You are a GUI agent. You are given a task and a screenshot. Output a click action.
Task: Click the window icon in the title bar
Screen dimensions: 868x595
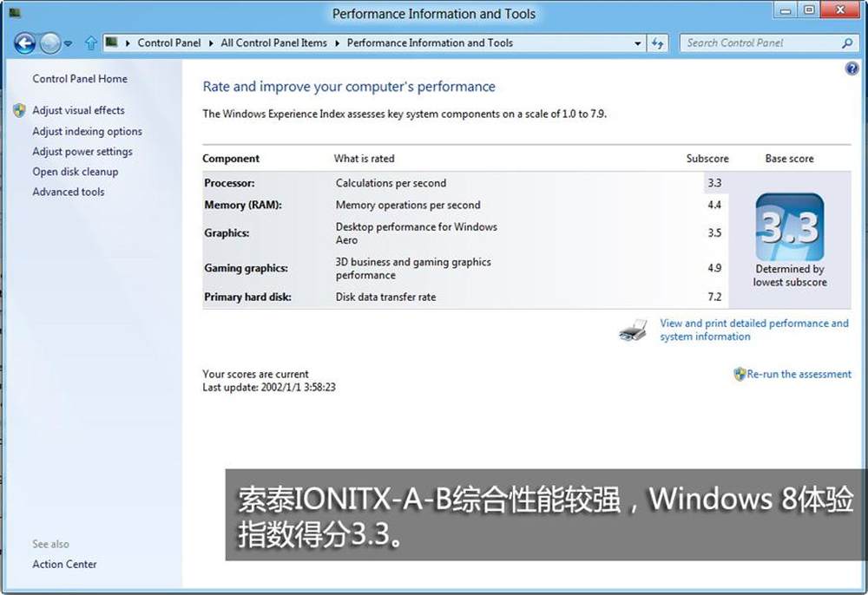click(15, 13)
